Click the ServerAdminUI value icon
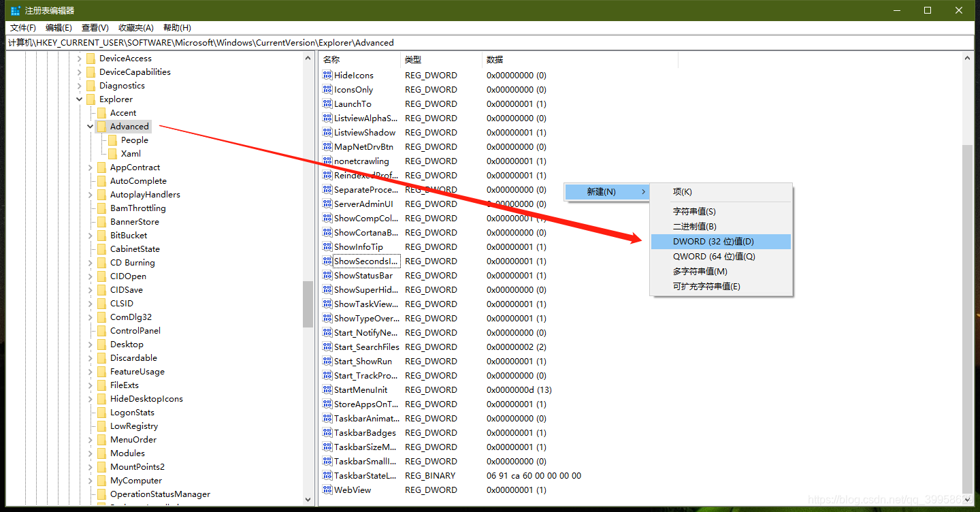The width and height of the screenshot is (980, 512). coord(327,204)
